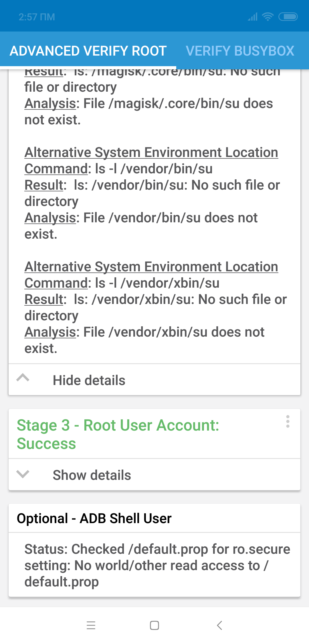The height and width of the screenshot is (644, 309).
Task: Tap the clock in status bar
Action: coord(37,17)
